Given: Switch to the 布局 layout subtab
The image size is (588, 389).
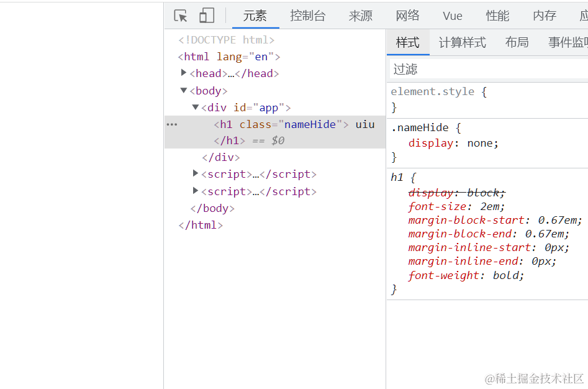Looking at the screenshot, I should tap(517, 42).
